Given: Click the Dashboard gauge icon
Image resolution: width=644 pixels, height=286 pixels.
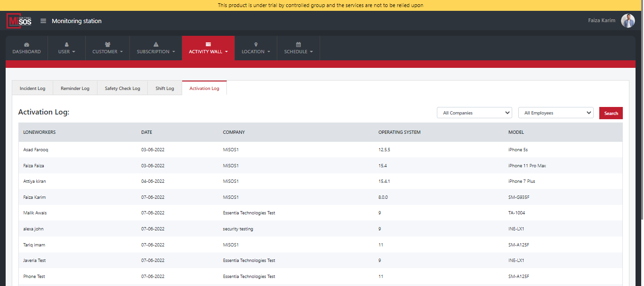Looking at the screenshot, I should tap(26, 44).
